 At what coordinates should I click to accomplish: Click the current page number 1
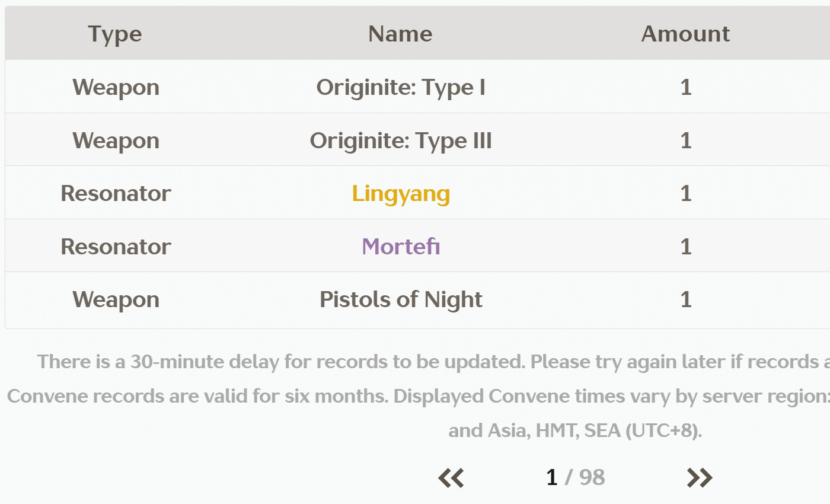[x=551, y=477]
